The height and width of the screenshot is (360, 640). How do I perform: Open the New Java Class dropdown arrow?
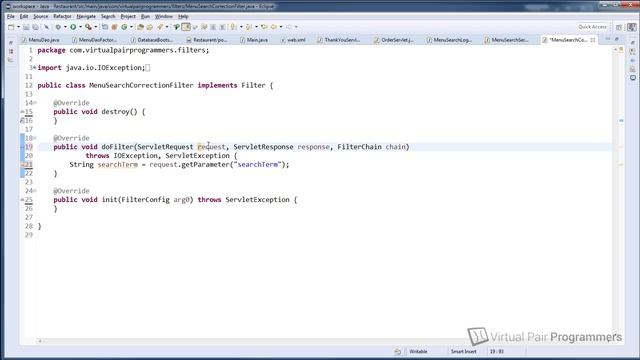click(x=131, y=27)
